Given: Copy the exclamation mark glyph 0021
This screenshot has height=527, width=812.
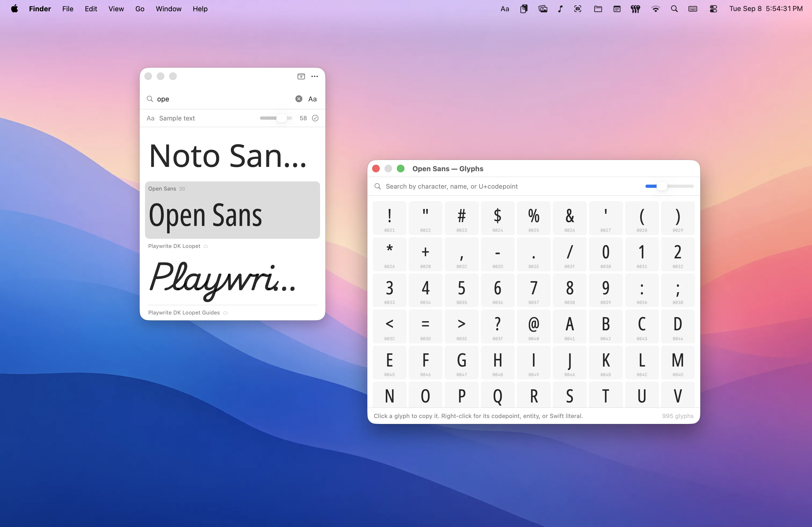Looking at the screenshot, I should coord(389,218).
